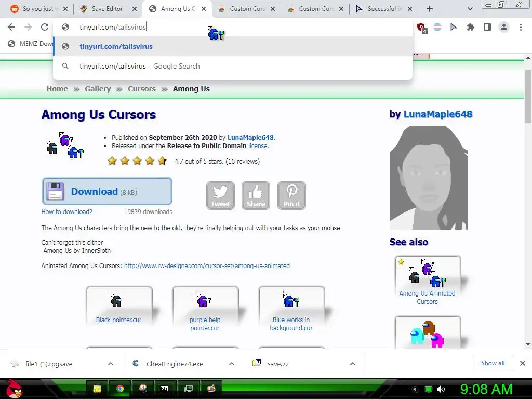Image resolution: width=532 pixels, height=399 pixels.
Task: Click the author's portrait image
Action: (429, 178)
